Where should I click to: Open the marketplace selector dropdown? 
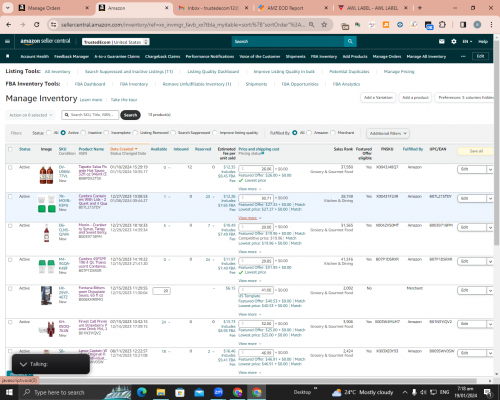click(x=116, y=42)
